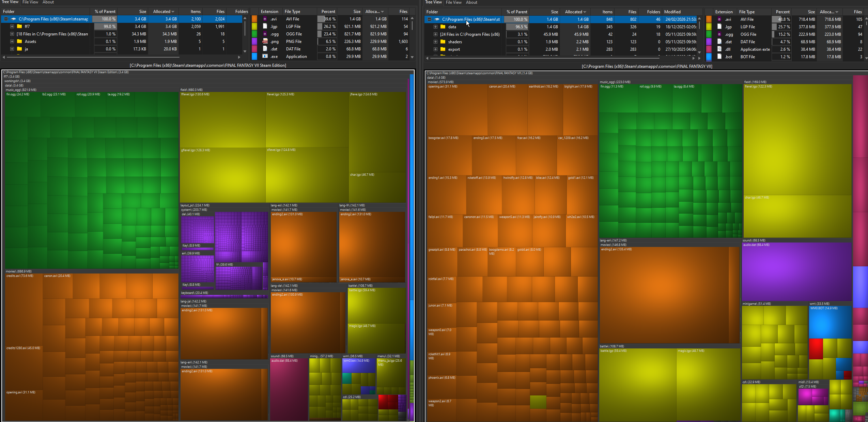
Task: Click the purple .png color swatch
Action: pos(254,42)
